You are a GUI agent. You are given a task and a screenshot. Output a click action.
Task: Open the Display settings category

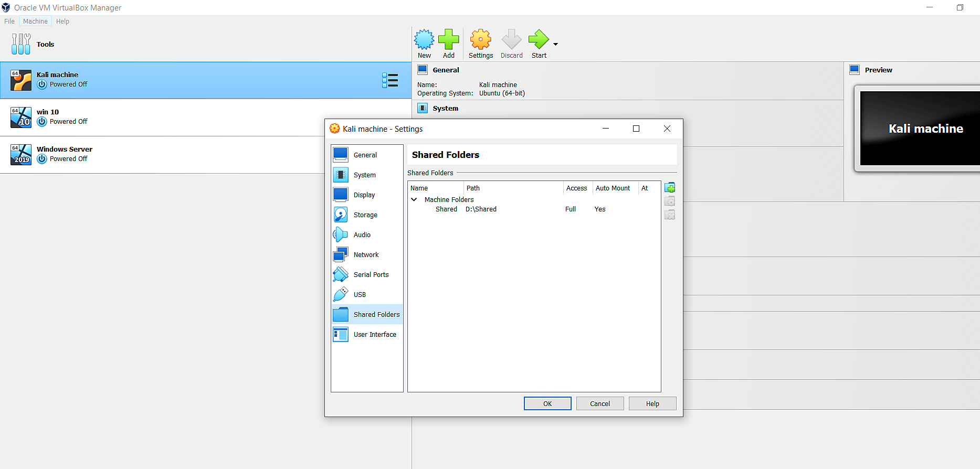point(367,195)
